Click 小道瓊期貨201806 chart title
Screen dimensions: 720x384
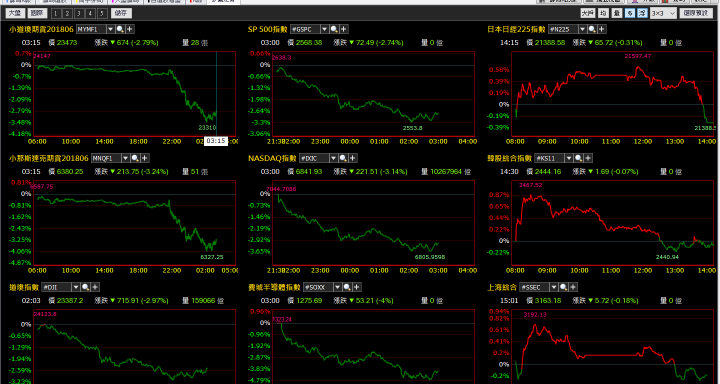[x=41, y=29]
